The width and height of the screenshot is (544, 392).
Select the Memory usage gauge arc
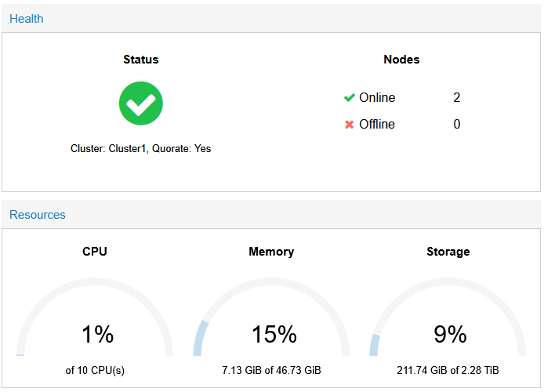(271, 317)
